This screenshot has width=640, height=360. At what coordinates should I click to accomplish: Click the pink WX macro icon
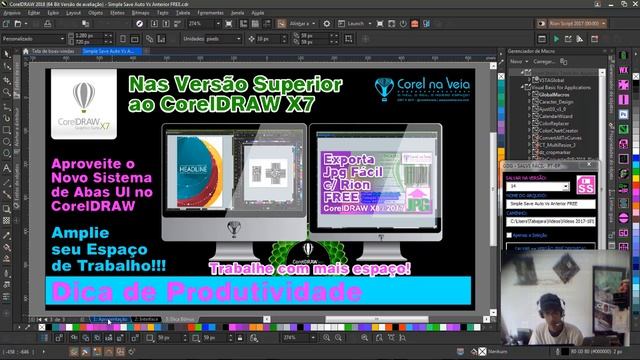pyautogui.click(x=623, y=70)
